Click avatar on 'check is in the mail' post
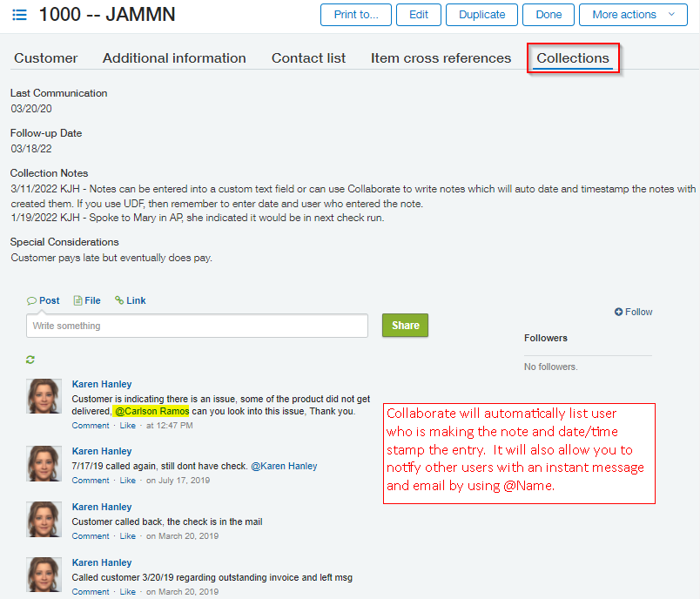 tap(44, 519)
